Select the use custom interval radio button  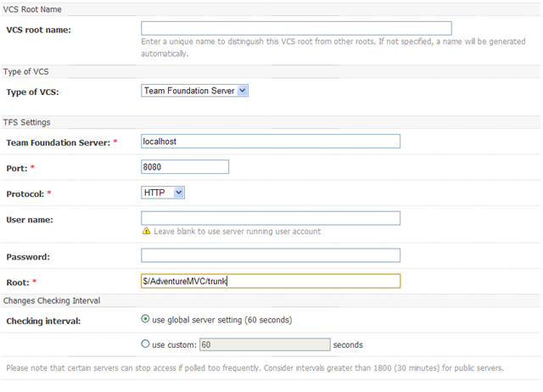click(145, 344)
